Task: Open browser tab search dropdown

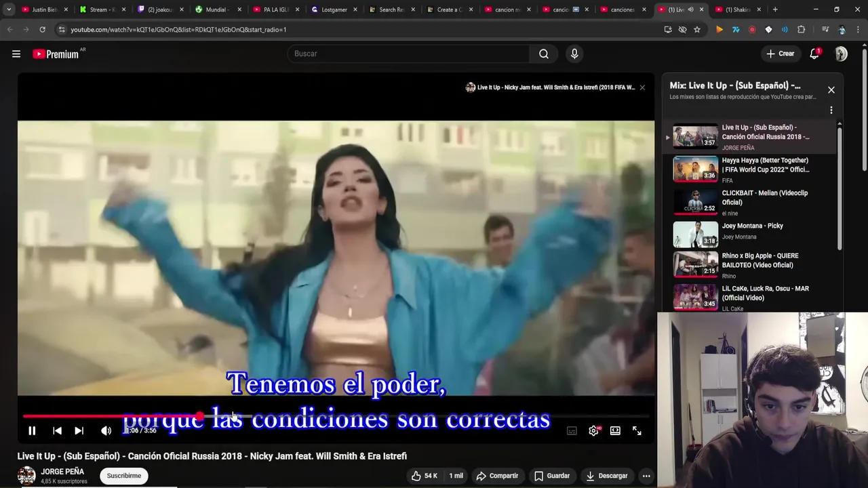Action: pos(9,9)
